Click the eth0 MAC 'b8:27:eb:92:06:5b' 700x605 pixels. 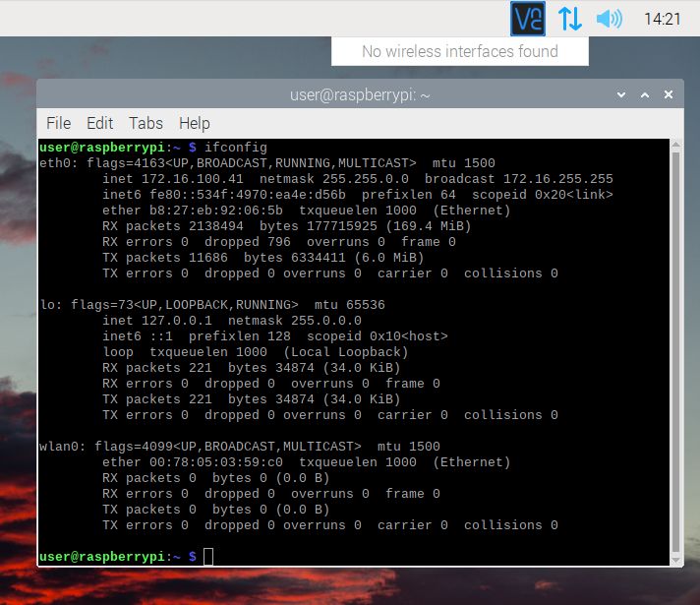coord(216,211)
